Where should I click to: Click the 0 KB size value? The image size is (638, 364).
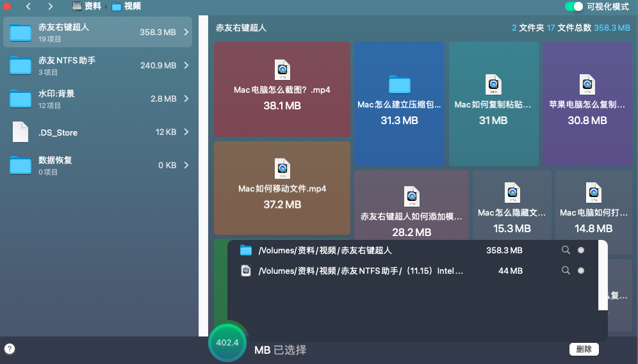tap(167, 165)
